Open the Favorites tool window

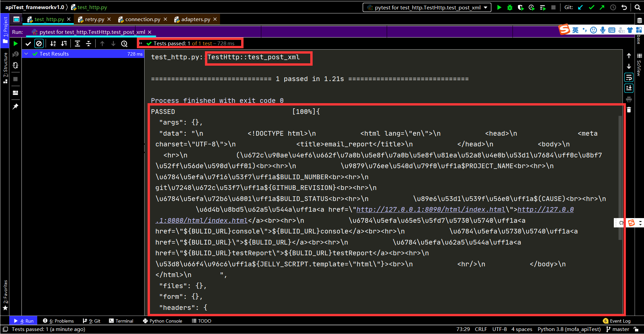5,295
